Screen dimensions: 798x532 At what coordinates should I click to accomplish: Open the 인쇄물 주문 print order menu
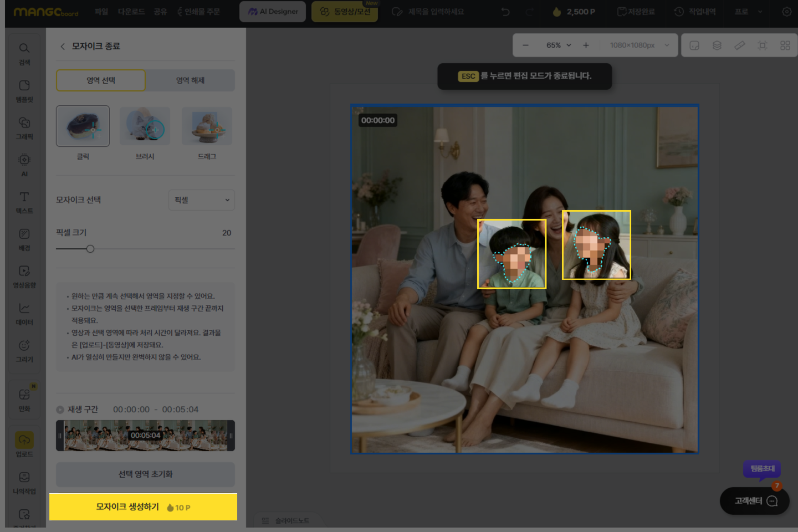(x=198, y=12)
